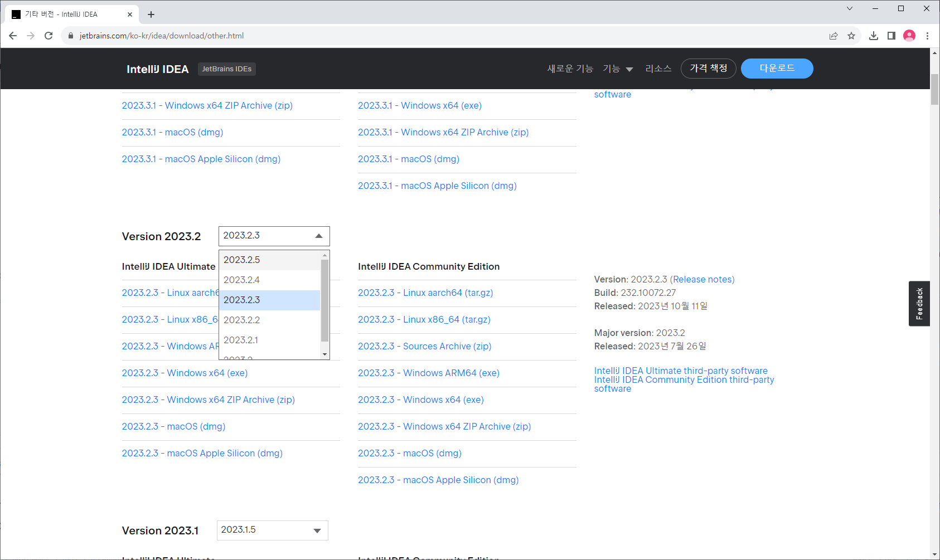Viewport: 940px width, 560px height.
Task: Click the dropdown list scroll-up arrow
Action: [x=325, y=255]
